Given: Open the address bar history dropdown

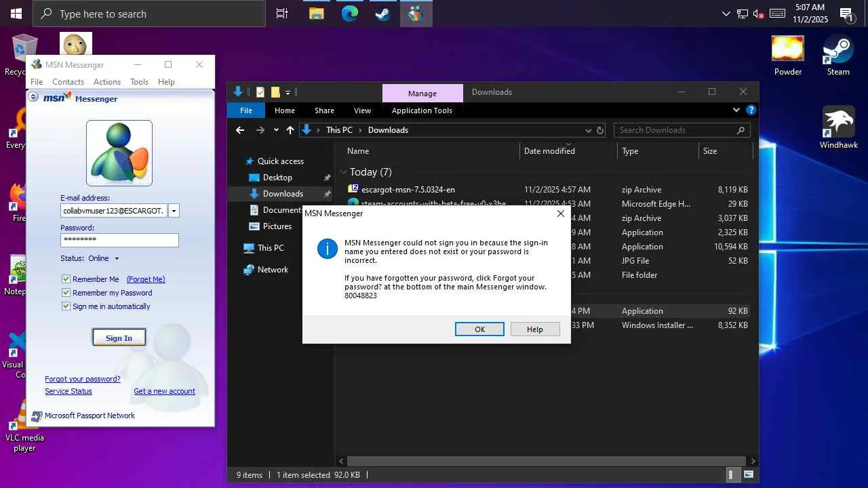Looking at the screenshot, I should (588, 130).
